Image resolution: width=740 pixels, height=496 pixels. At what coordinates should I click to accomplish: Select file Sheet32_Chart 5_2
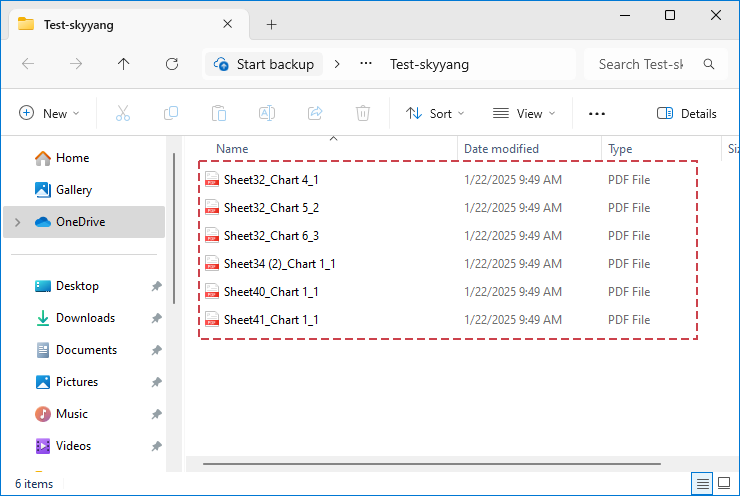point(271,208)
